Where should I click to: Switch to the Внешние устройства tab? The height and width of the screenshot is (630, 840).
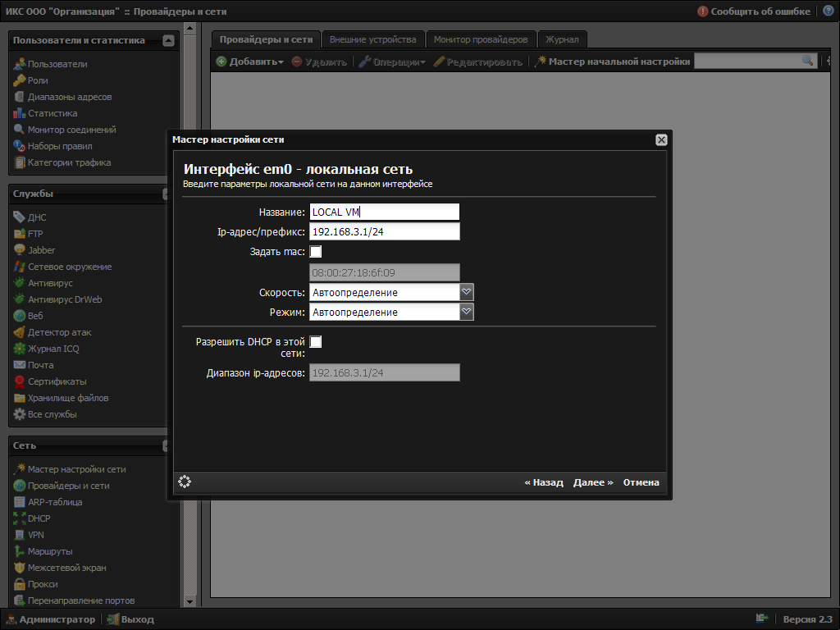tap(373, 39)
